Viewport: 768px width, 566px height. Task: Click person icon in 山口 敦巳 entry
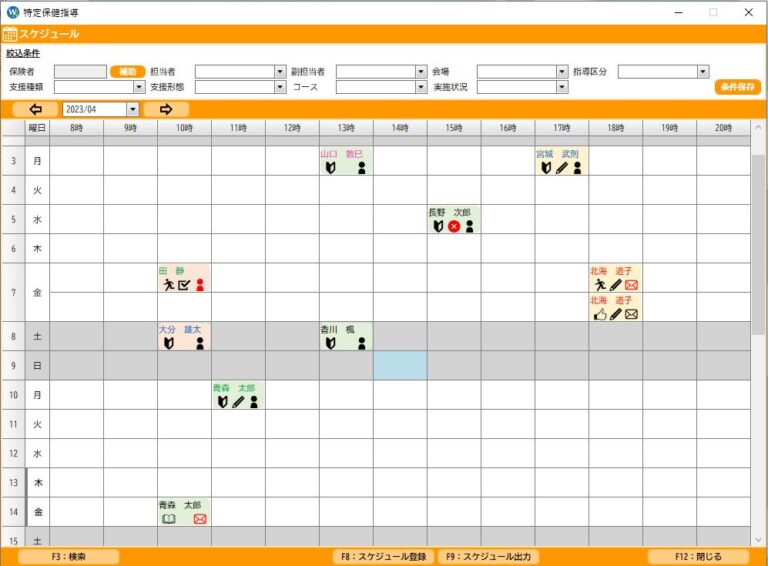pyautogui.click(x=361, y=168)
